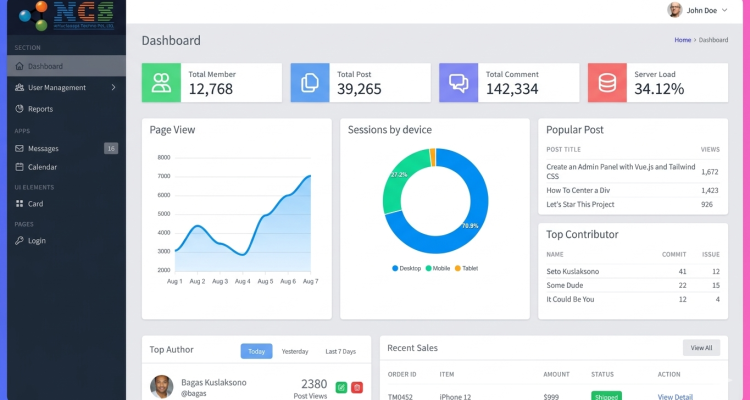750x400 pixels.
Task: Click the green Total Member users icon
Action: (161, 83)
